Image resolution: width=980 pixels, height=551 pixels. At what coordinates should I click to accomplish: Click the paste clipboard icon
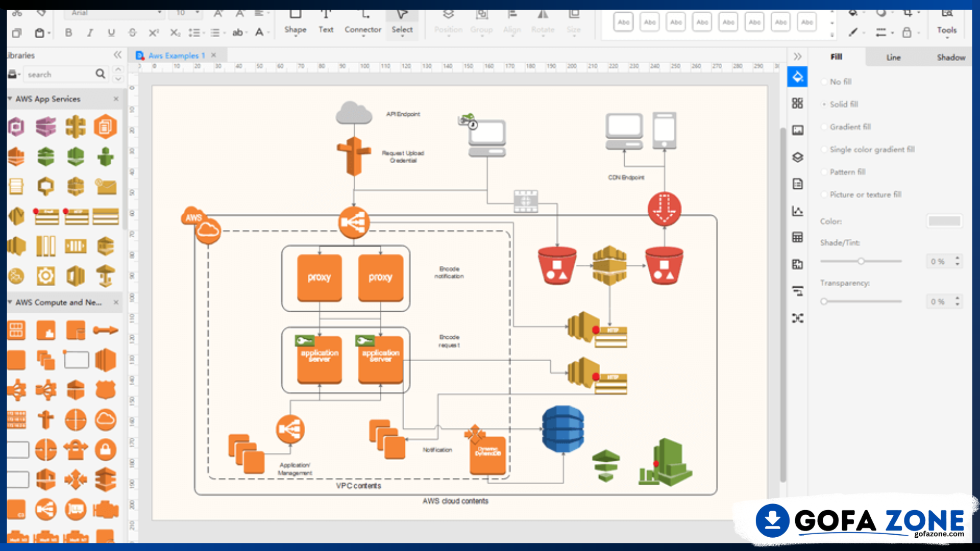click(40, 33)
